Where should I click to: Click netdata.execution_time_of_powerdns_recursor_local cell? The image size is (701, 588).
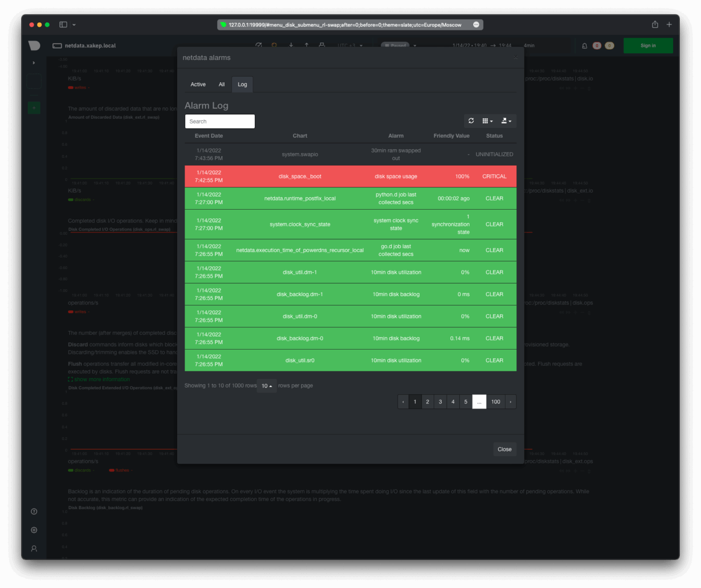point(300,250)
